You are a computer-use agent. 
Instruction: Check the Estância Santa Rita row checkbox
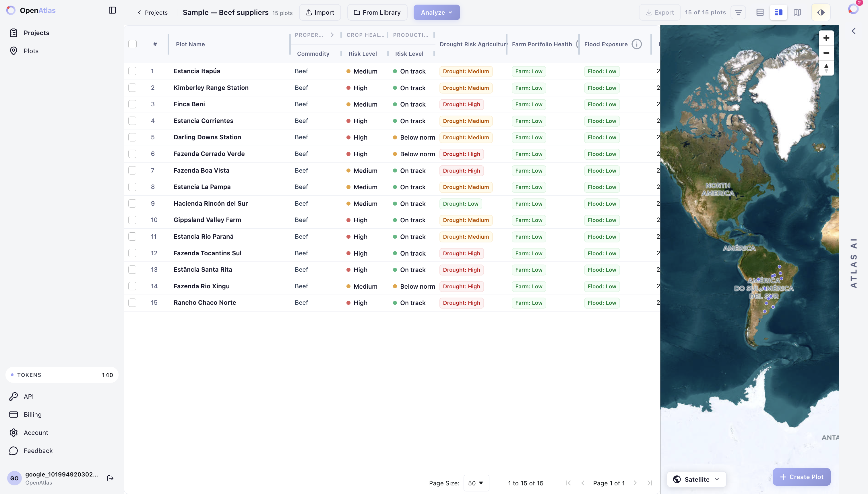[133, 270]
